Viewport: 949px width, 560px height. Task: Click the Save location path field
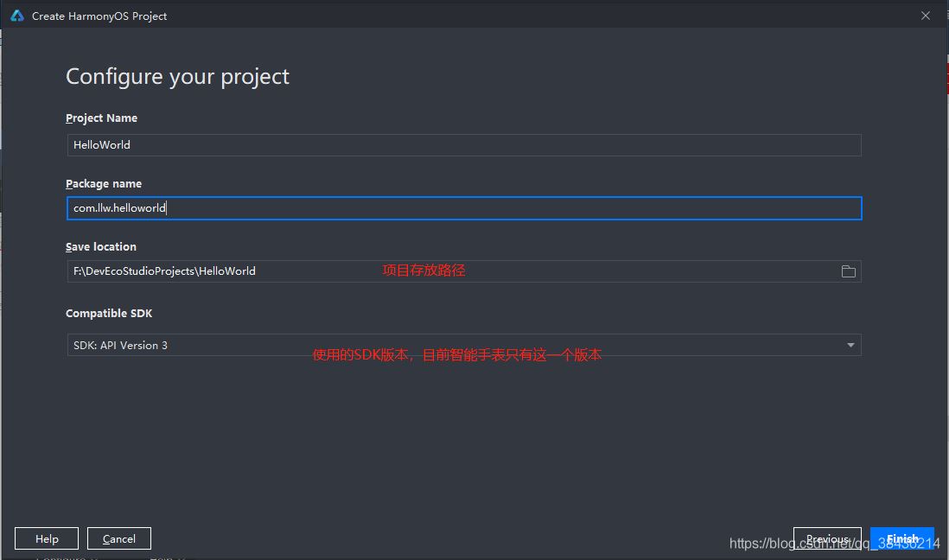[x=463, y=271]
